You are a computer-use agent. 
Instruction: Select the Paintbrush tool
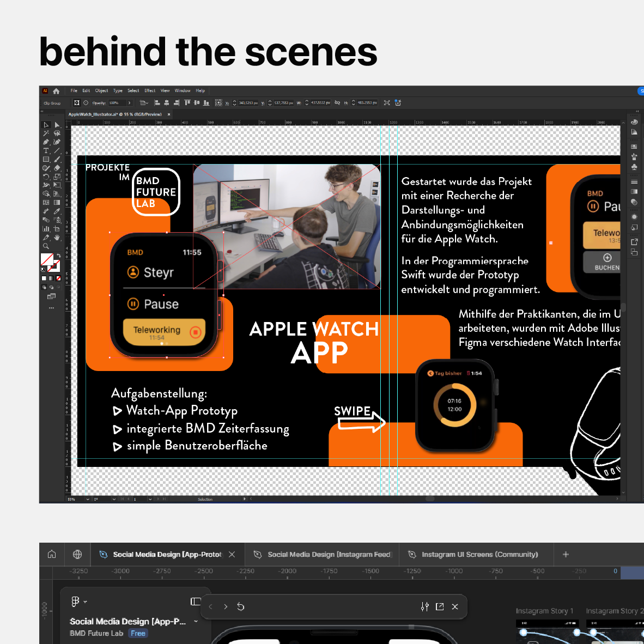[x=57, y=159]
